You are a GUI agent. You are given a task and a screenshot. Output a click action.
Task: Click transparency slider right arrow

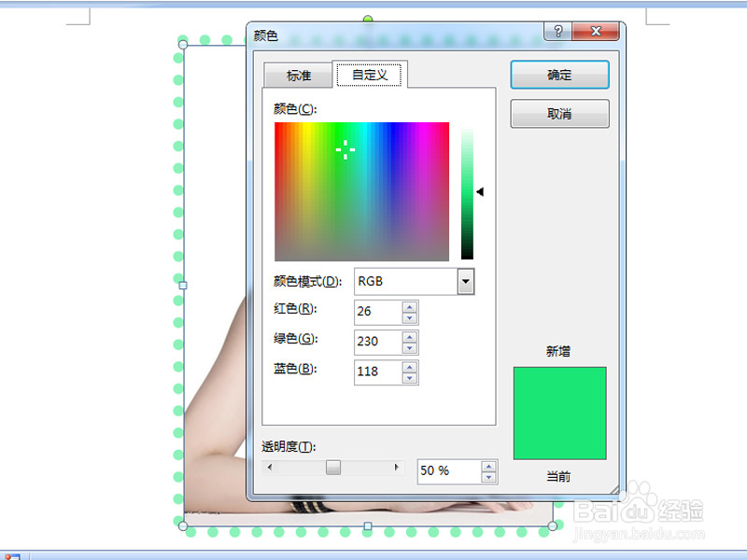pyautogui.click(x=396, y=468)
